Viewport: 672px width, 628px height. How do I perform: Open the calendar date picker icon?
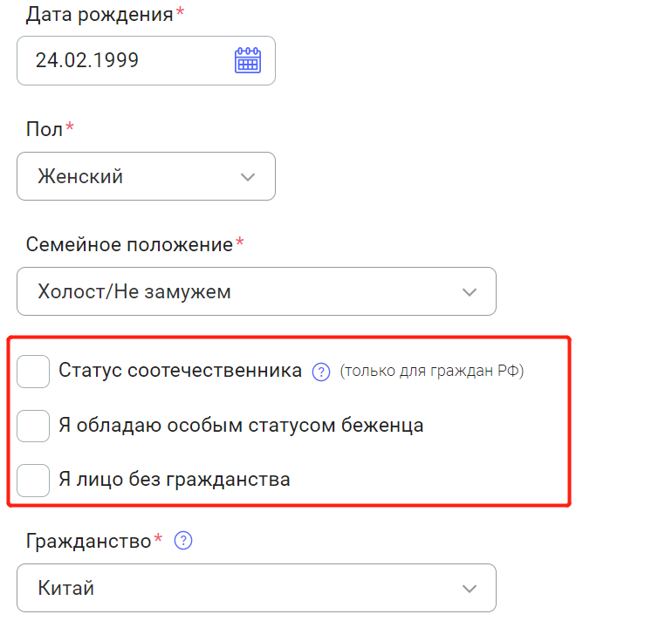coord(248,60)
